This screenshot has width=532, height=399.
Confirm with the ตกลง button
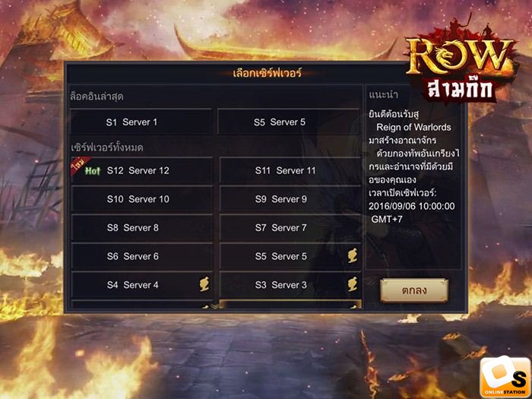pos(414,290)
